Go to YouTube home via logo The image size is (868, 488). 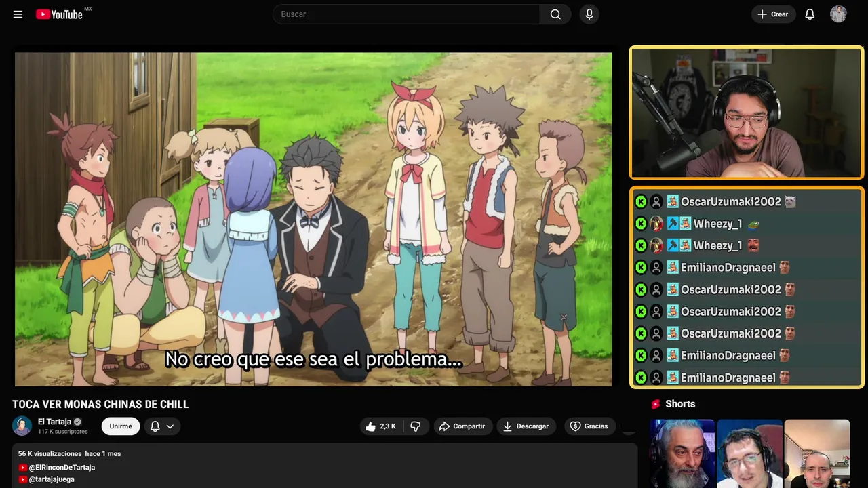60,14
